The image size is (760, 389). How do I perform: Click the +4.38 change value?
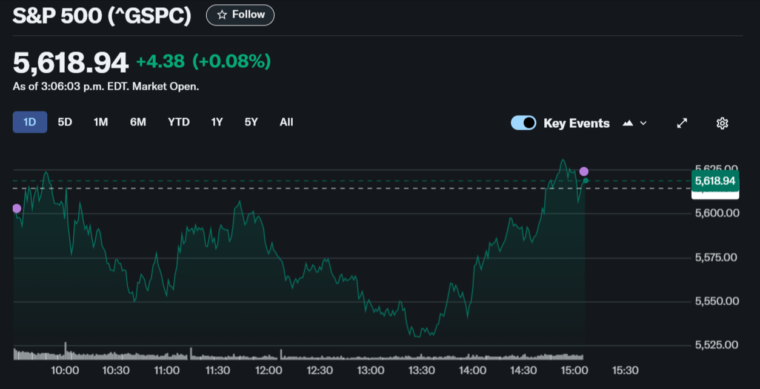(160, 62)
